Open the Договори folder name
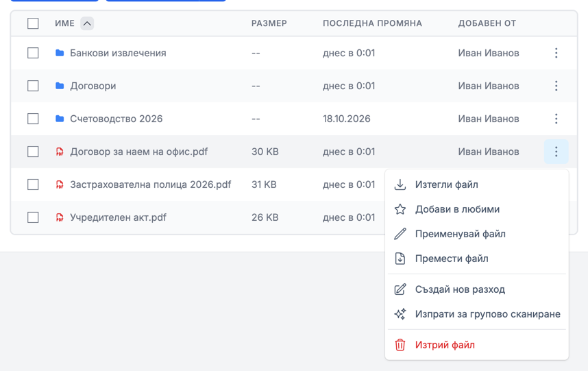Image resolution: width=588 pixels, height=371 pixels. point(93,86)
